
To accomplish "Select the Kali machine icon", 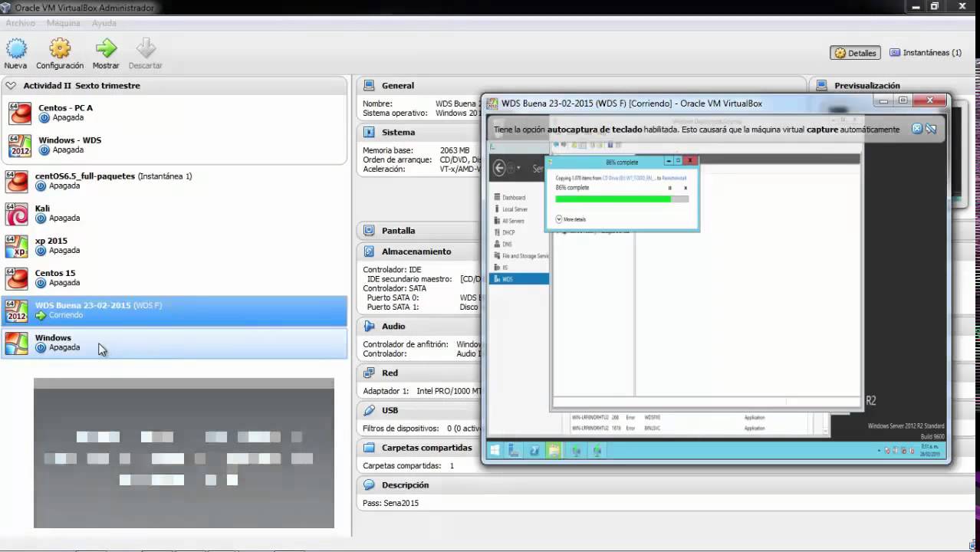I will tap(17, 213).
